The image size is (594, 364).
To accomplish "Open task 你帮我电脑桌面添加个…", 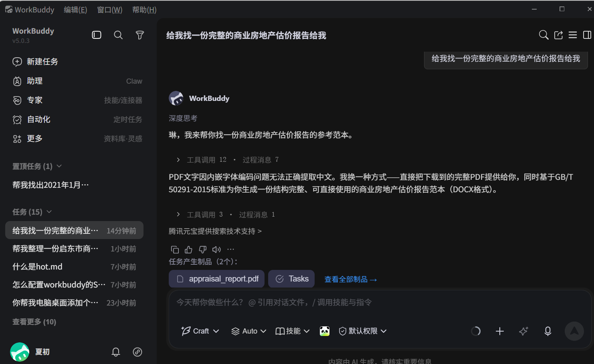I will pyautogui.click(x=74, y=303).
